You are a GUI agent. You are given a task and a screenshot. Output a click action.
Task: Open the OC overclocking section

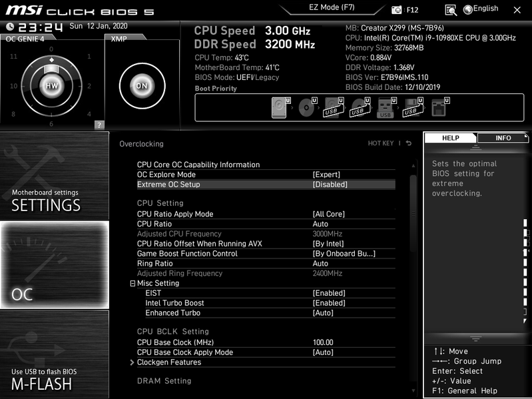(55, 265)
